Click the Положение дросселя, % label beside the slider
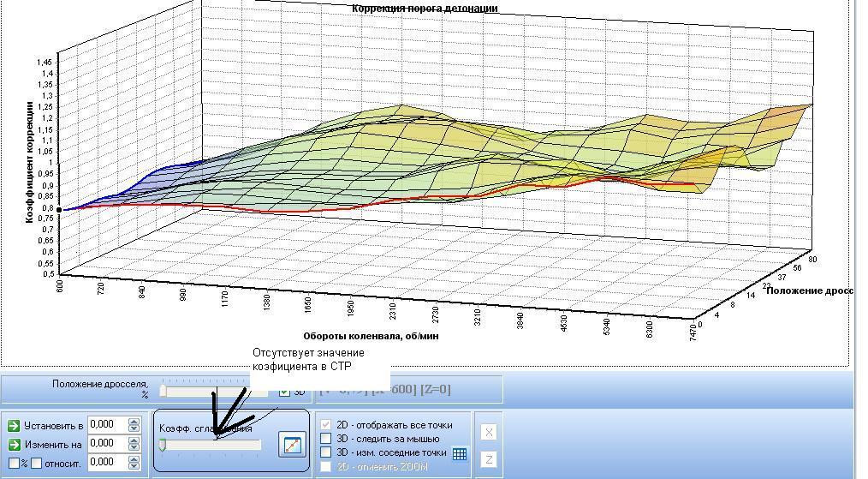This screenshot has width=868, height=479. click(100, 389)
